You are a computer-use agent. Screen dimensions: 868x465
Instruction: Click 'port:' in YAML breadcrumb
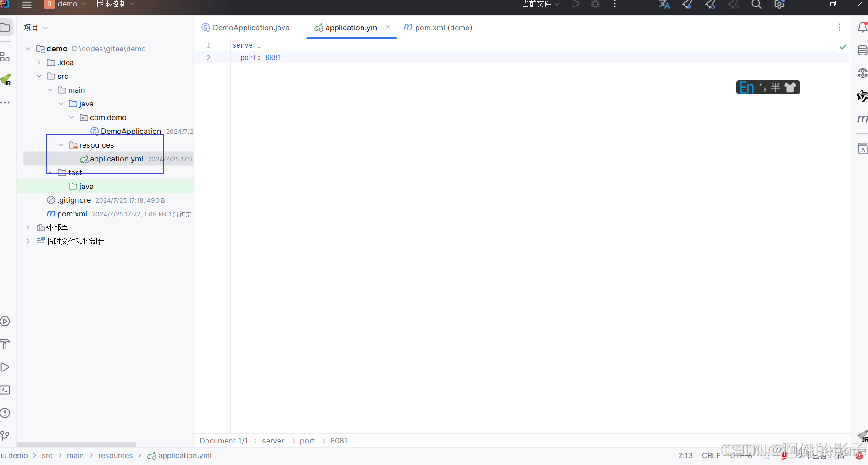tap(308, 441)
